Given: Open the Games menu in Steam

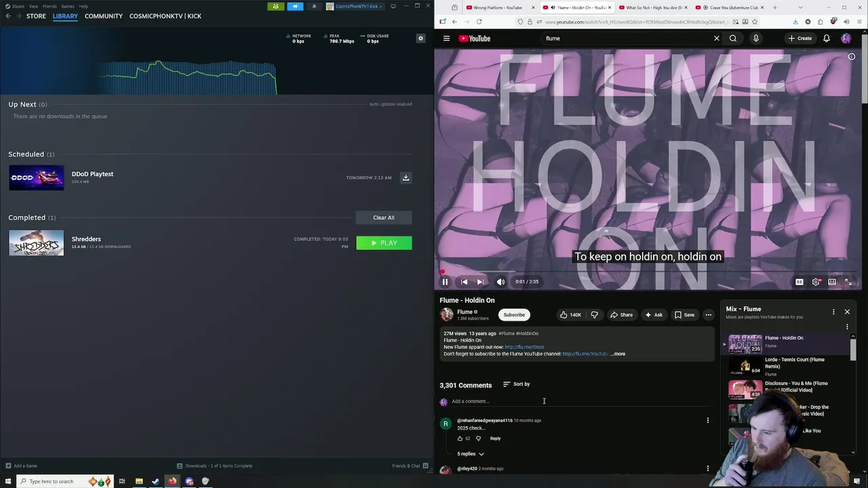Looking at the screenshot, I should click(68, 6).
